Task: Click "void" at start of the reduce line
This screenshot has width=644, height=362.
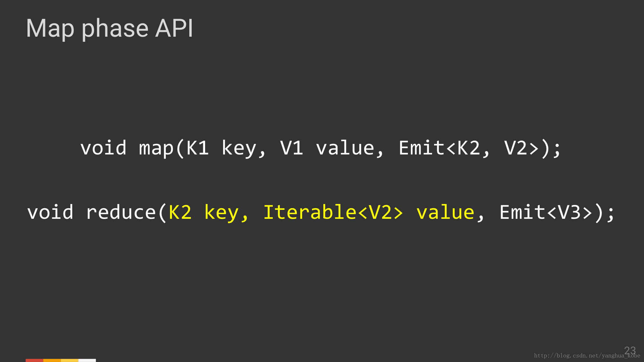Action: tap(51, 213)
